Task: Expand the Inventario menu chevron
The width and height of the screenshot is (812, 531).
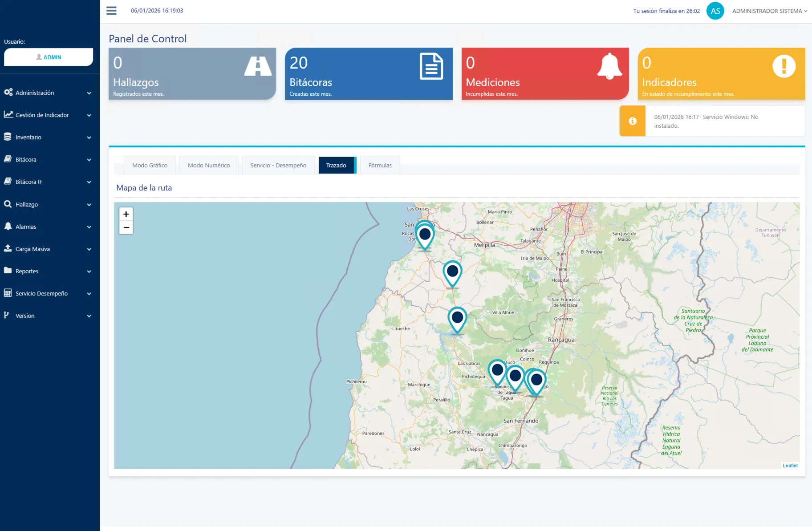Action: pyautogui.click(x=89, y=138)
